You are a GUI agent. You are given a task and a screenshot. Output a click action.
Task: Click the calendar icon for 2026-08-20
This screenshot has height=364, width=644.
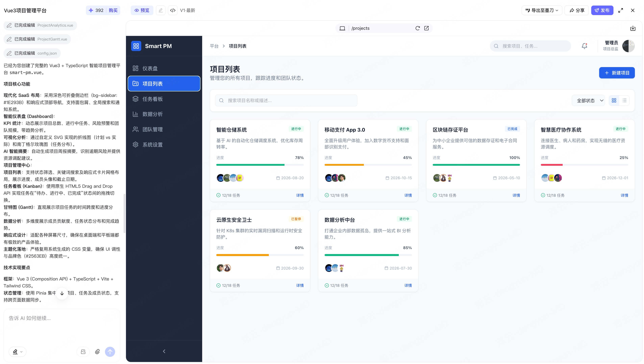[x=278, y=178]
